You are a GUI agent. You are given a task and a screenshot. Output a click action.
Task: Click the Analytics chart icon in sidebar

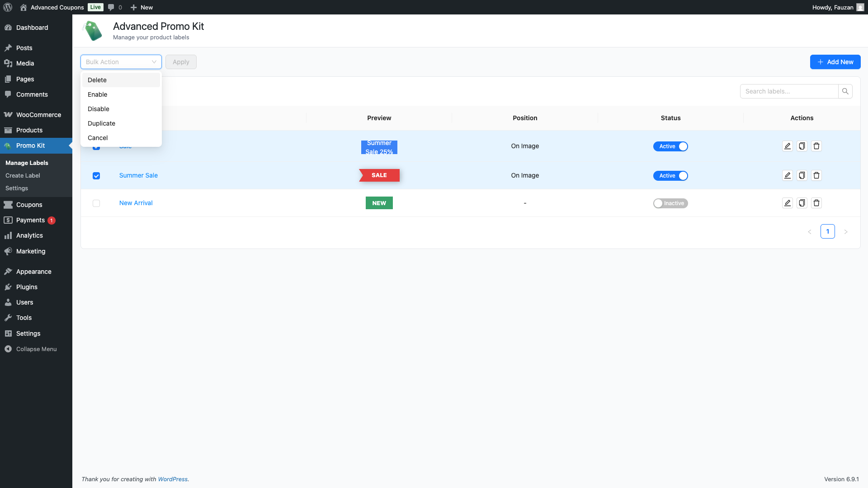(x=8, y=235)
